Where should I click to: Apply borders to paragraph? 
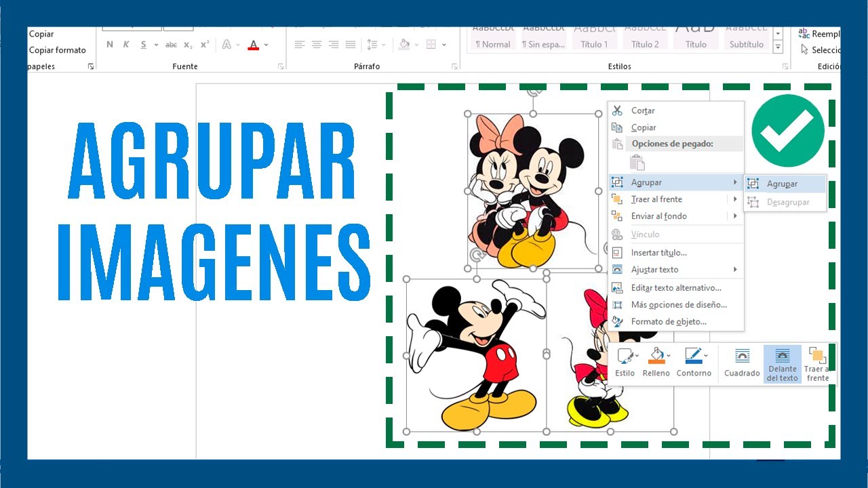[x=432, y=45]
